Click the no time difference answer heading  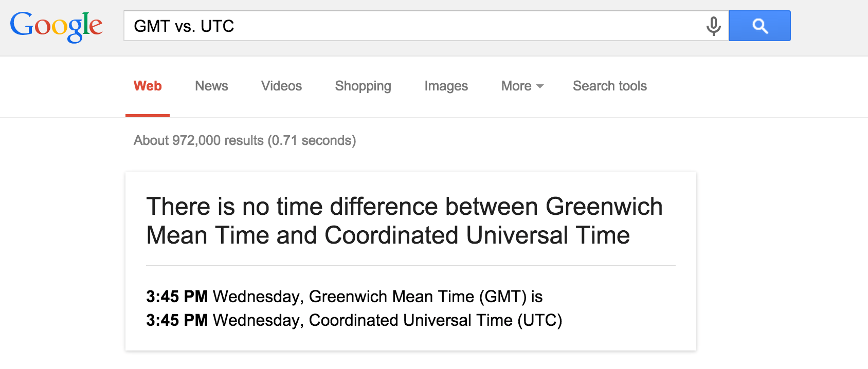coord(404,221)
